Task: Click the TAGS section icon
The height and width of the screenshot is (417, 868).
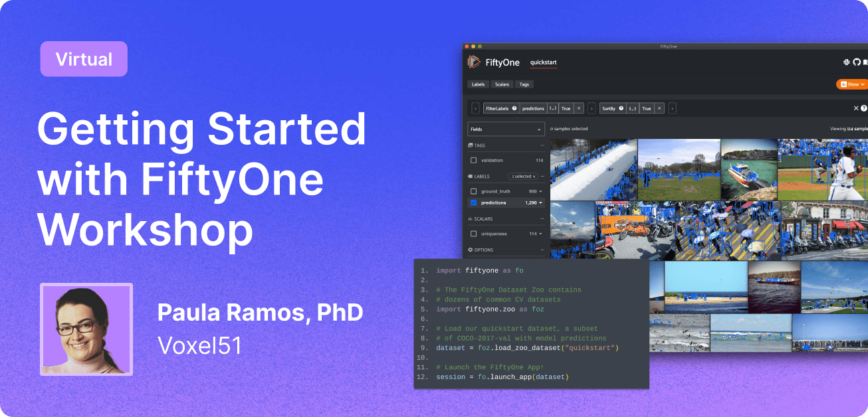Action: tap(471, 145)
